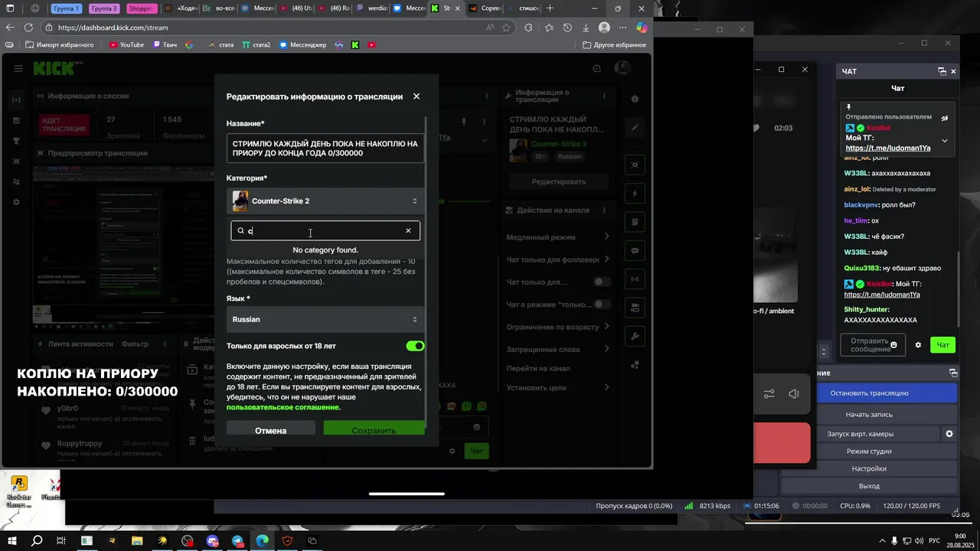The image size is (980, 551).
Task: Switch to the werdiar Twitch tab
Action: (x=371, y=8)
